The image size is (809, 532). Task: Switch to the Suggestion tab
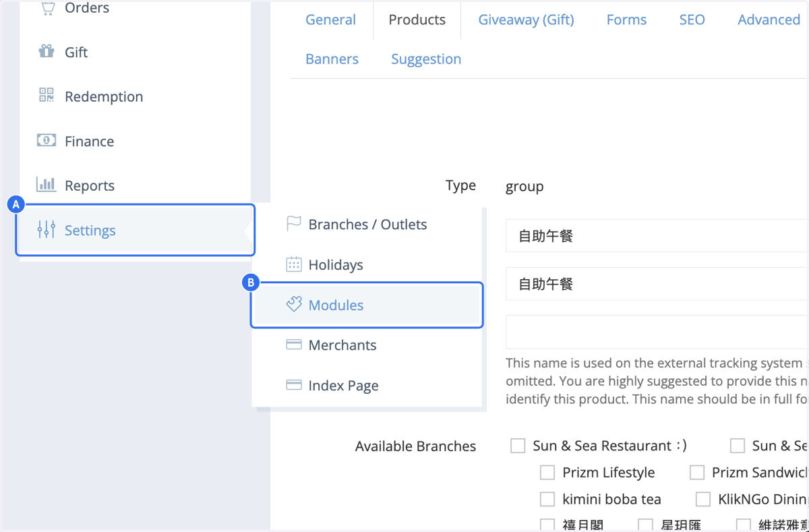pyautogui.click(x=426, y=59)
